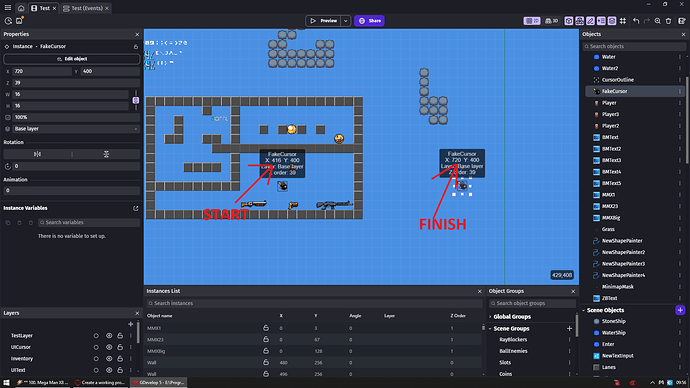Close the Layers panel
This screenshot has height=388, width=690.
pos(137,313)
